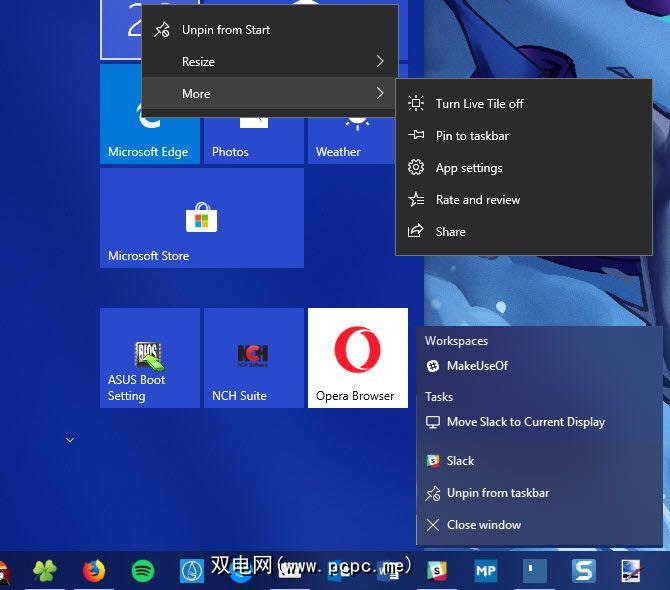The height and width of the screenshot is (590, 670).
Task: Open the Opera Browser tile
Action: click(x=357, y=357)
